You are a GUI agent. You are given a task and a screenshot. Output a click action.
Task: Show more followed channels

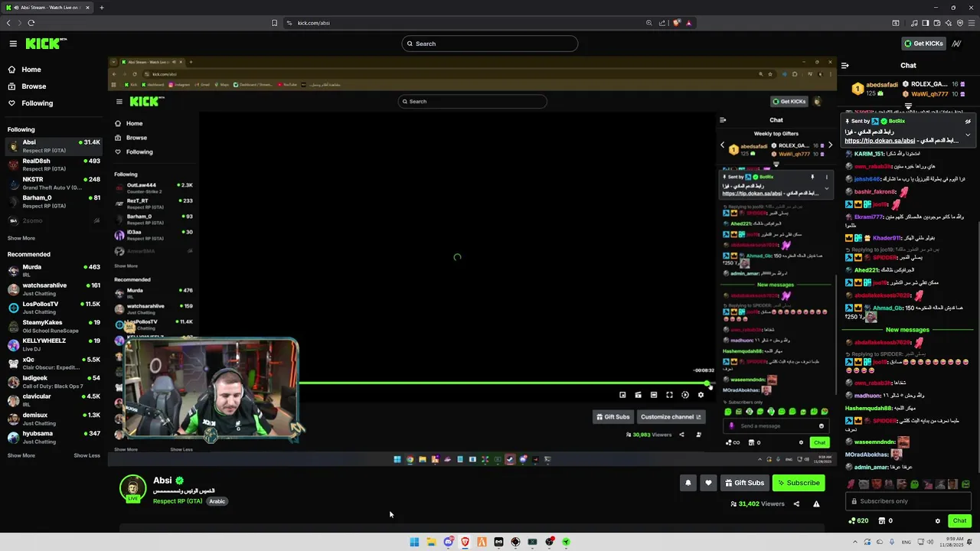tap(21, 238)
